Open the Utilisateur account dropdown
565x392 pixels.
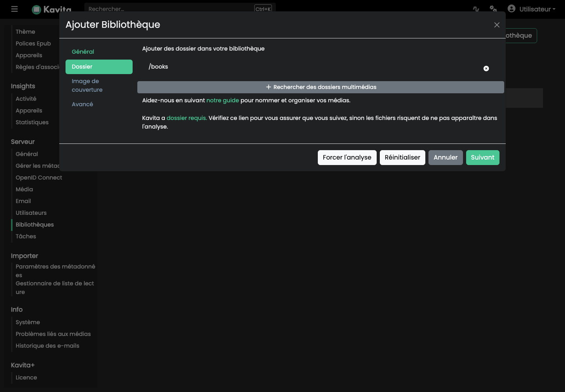[532, 9]
